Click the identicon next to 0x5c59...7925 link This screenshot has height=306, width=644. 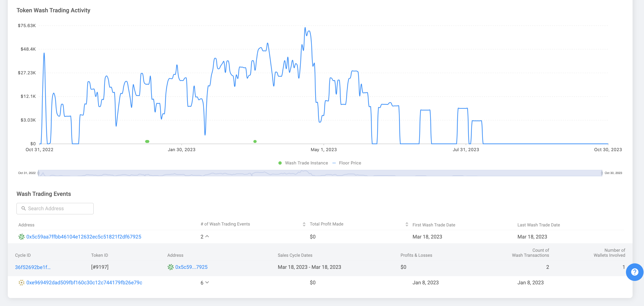coord(171,267)
